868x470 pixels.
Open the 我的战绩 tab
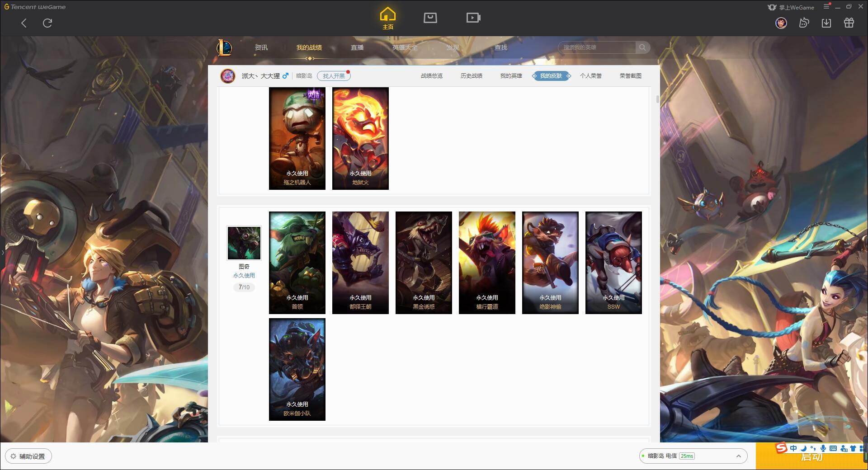coord(309,47)
